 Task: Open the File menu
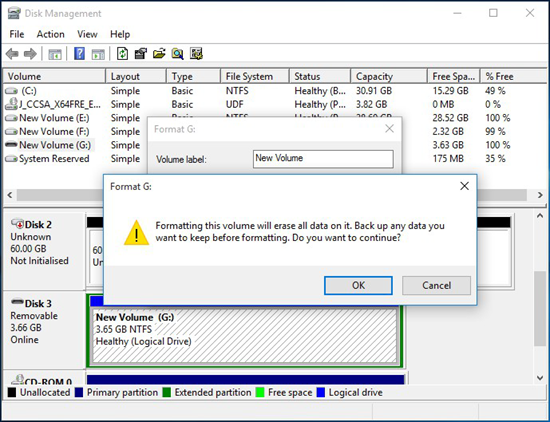click(17, 34)
